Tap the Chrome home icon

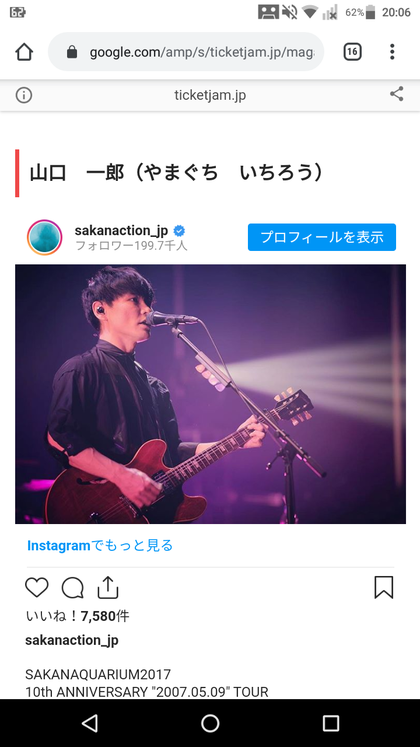coord(24,52)
